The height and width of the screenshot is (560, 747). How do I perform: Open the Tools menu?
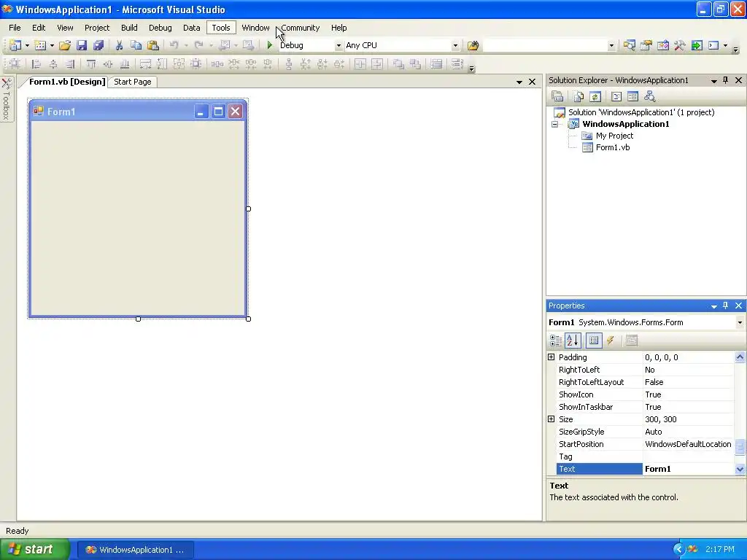(221, 28)
